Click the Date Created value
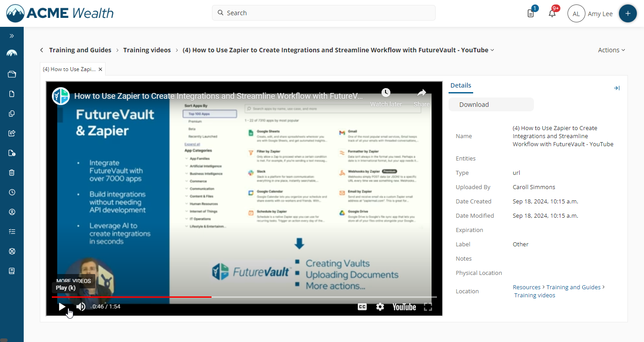Screen dimensions: 644x342 (546, 201)
